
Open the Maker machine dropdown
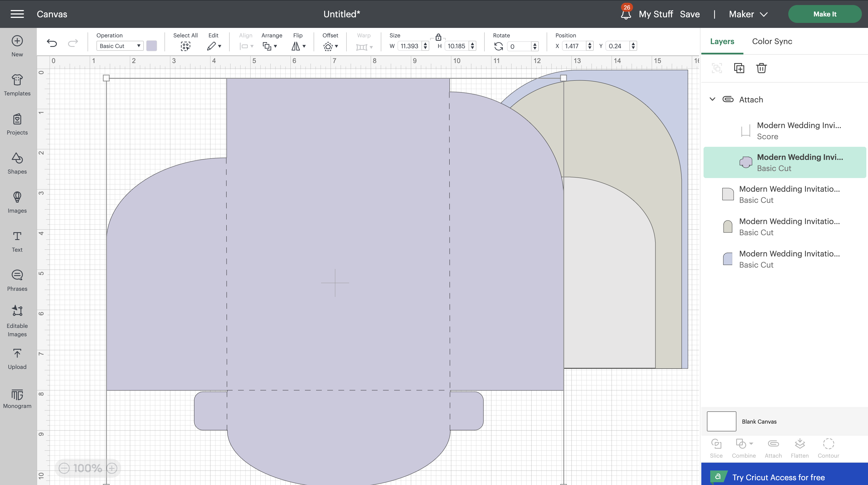[748, 14]
